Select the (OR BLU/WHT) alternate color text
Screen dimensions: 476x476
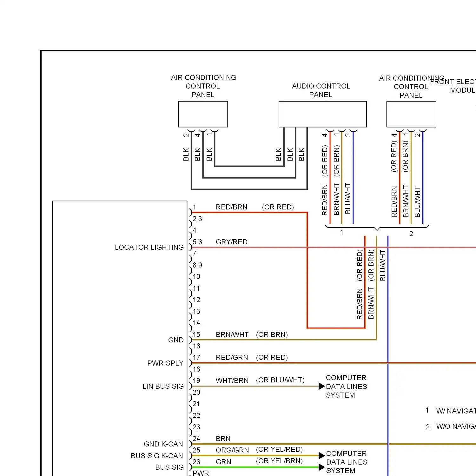(x=281, y=380)
